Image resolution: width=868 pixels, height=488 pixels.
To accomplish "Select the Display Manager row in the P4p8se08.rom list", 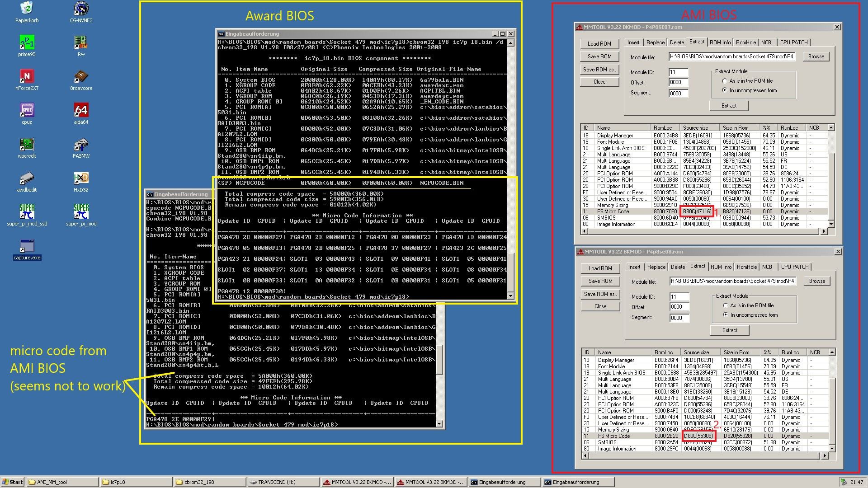I will [705, 360].
